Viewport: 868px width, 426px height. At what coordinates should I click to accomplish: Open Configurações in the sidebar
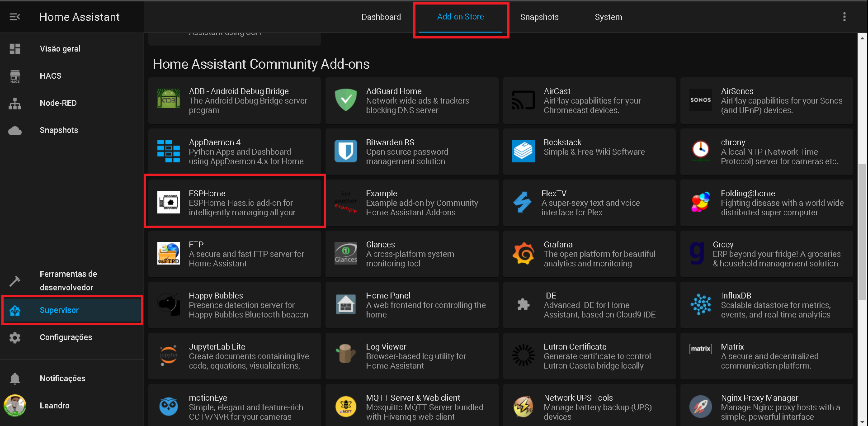72,337
